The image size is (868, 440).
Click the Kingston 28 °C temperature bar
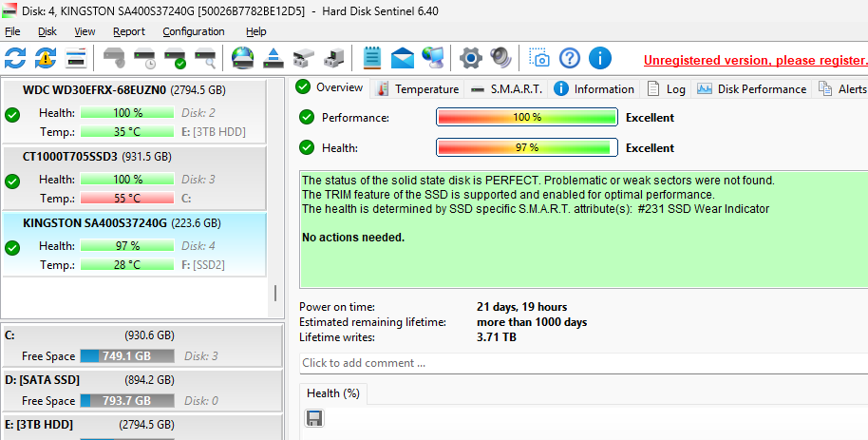click(127, 265)
